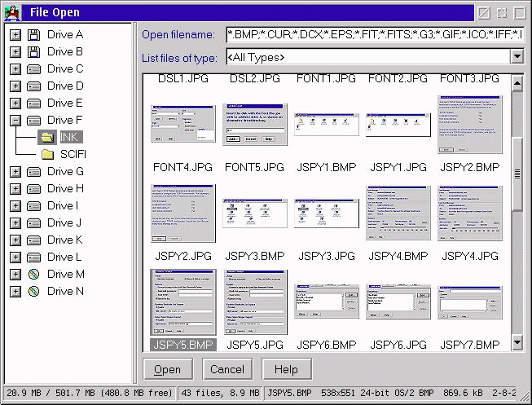Collapse the Drive F tree node

point(15,121)
